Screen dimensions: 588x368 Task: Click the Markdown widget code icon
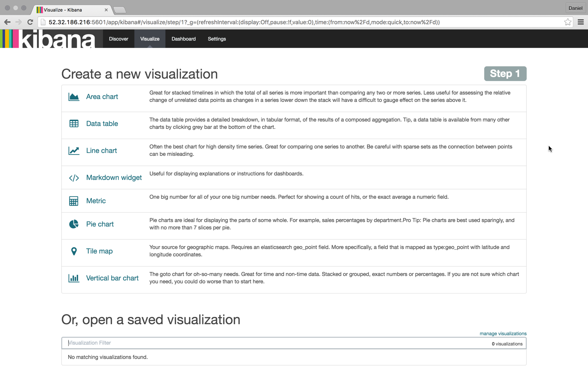pos(73,177)
